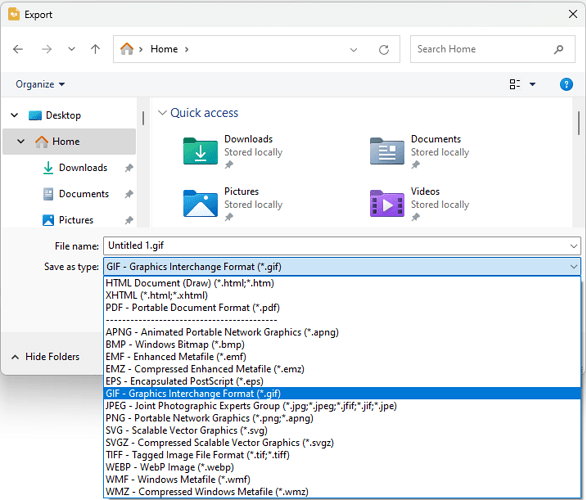Screen dimensions: 586x500
Task: Open the Organize dropdown menu
Action: [x=40, y=84]
